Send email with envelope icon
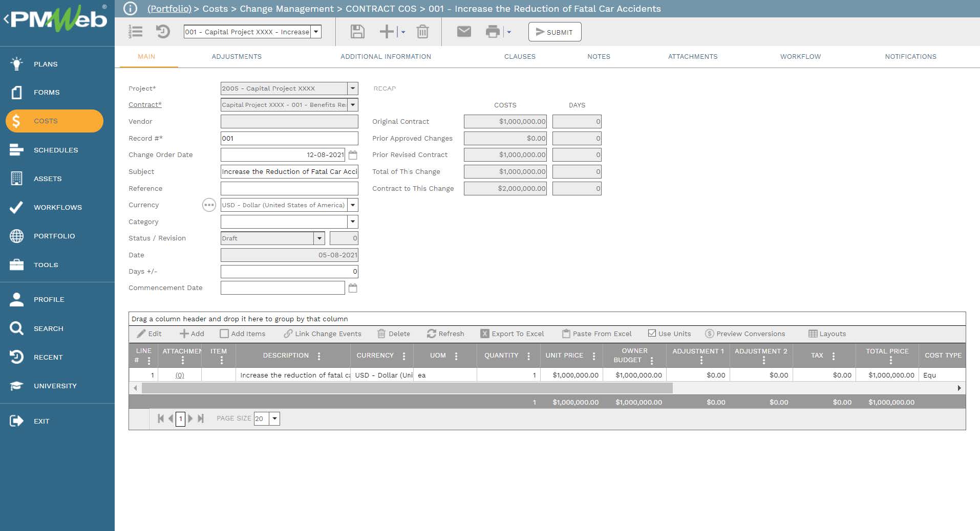The image size is (980, 531). pyautogui.click(x=464, y=32)
